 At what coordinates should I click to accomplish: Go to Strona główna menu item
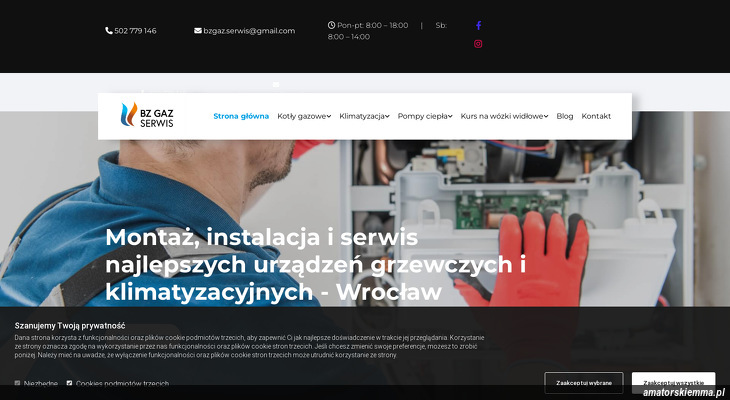[241, 116]
